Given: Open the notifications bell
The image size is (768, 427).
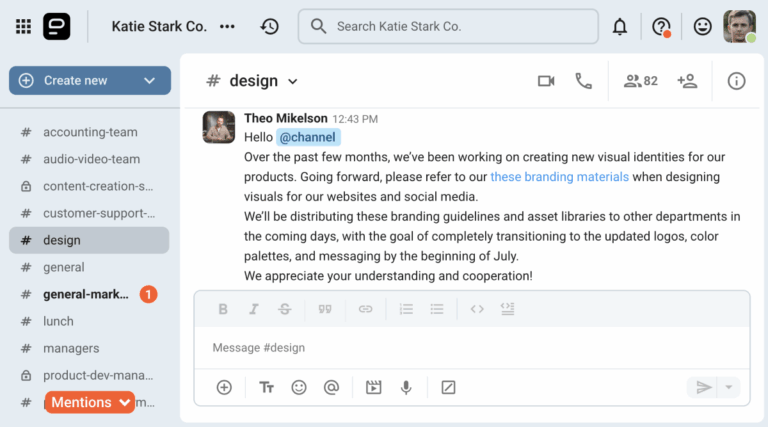Looking at the screenshot, I should (x=620, y=26).
